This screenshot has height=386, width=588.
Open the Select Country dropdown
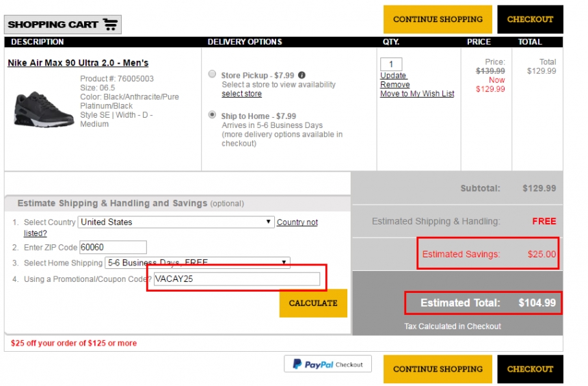(x=176, y=222)
